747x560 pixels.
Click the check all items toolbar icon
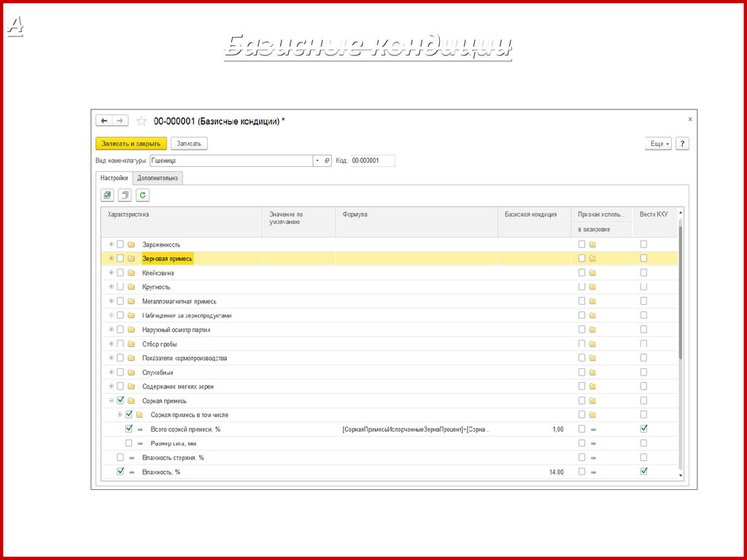107,195
